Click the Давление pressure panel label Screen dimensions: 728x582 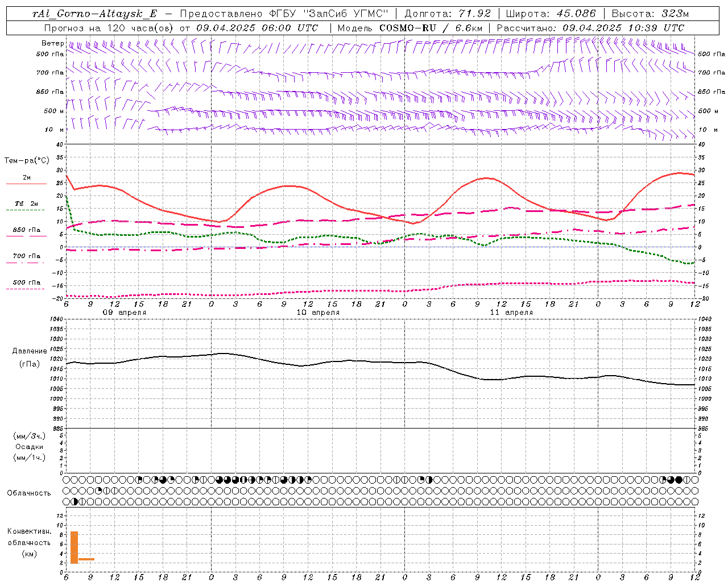pos(30,351)
